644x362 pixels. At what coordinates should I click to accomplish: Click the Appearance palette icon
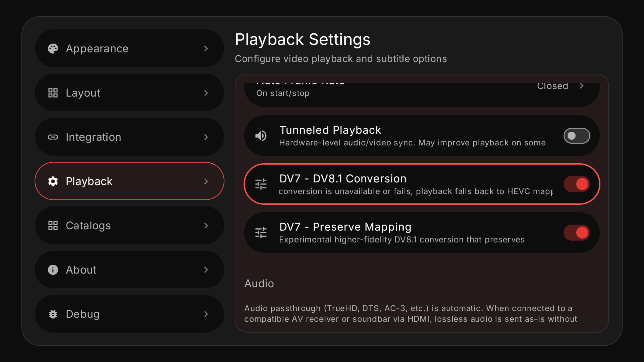pyautogui.click(x=53, y=48)
